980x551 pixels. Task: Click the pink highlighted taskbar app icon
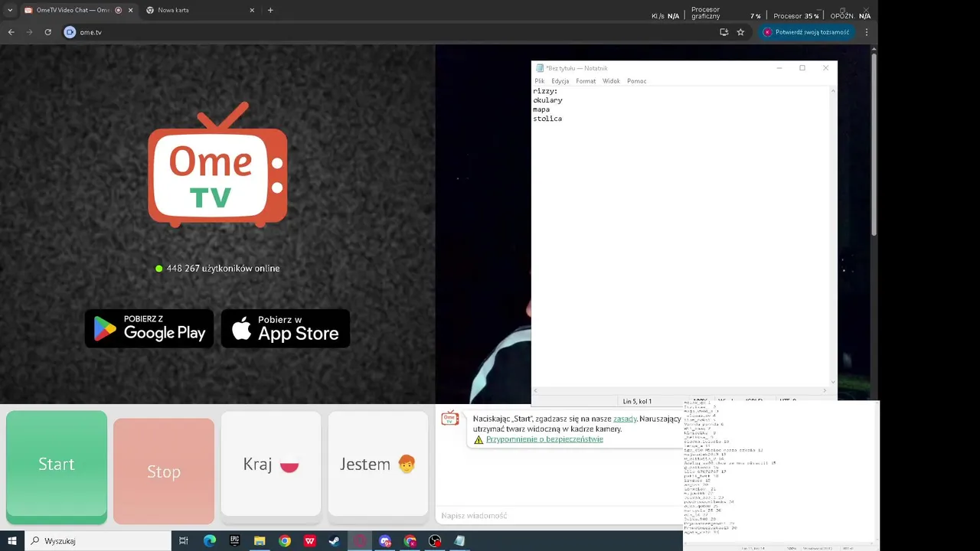(360, 541)
